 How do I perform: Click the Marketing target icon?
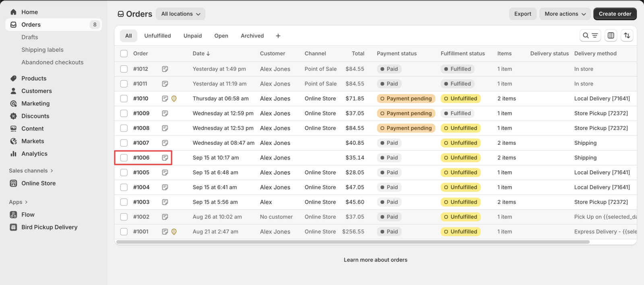tap(13, 104)
